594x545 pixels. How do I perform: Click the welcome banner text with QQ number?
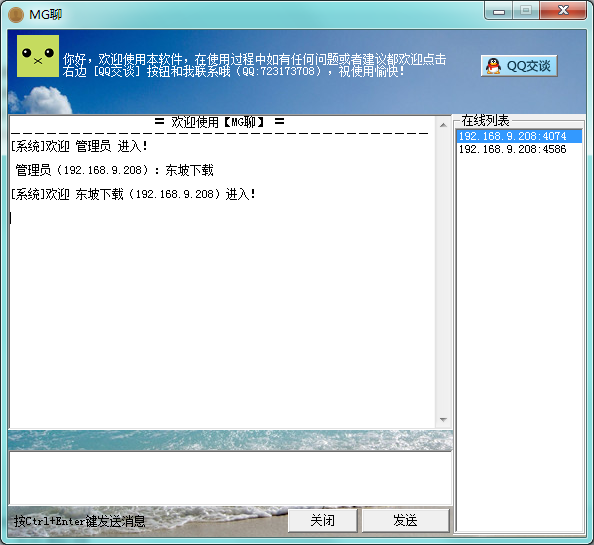[x=254, y=65]
